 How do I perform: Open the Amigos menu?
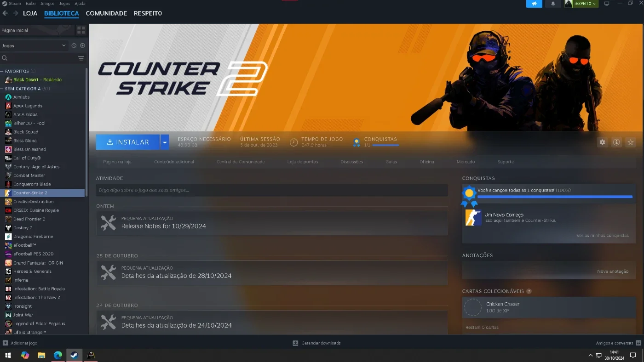click(x=47, y=4)
